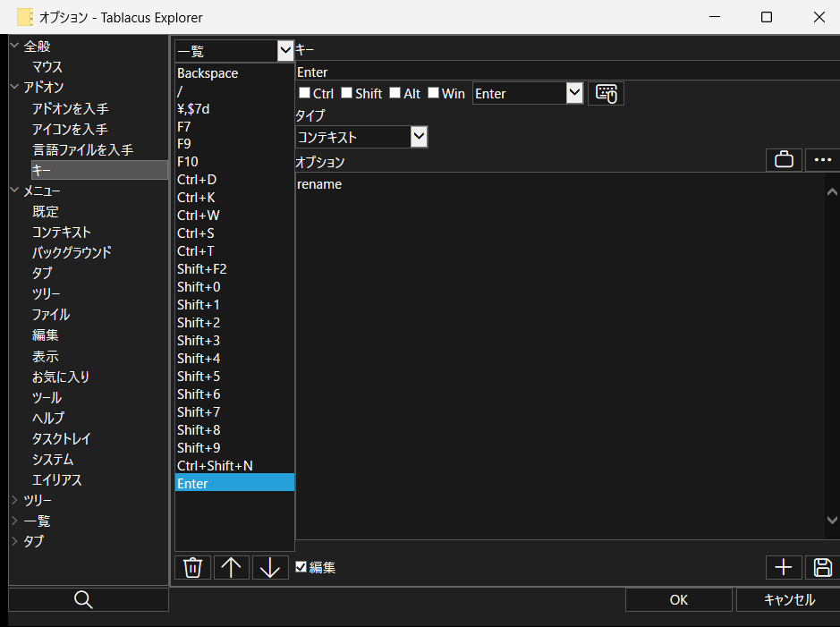Select バックグラウンド in the menu tree
840x627 pixels.
[72, 252]
